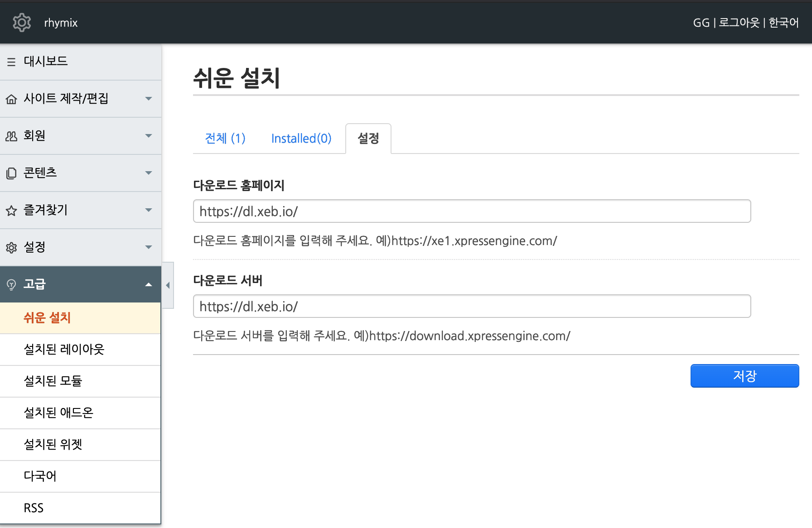Click the star icon beside 즐겨찾기
This screenshot has height=528, width=812.
click(x=12, y=210)
